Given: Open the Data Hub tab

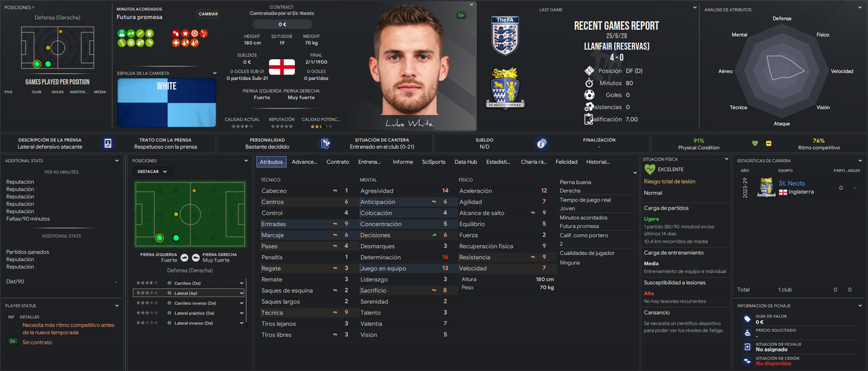Looking at the screenshot, I should 466,162.
